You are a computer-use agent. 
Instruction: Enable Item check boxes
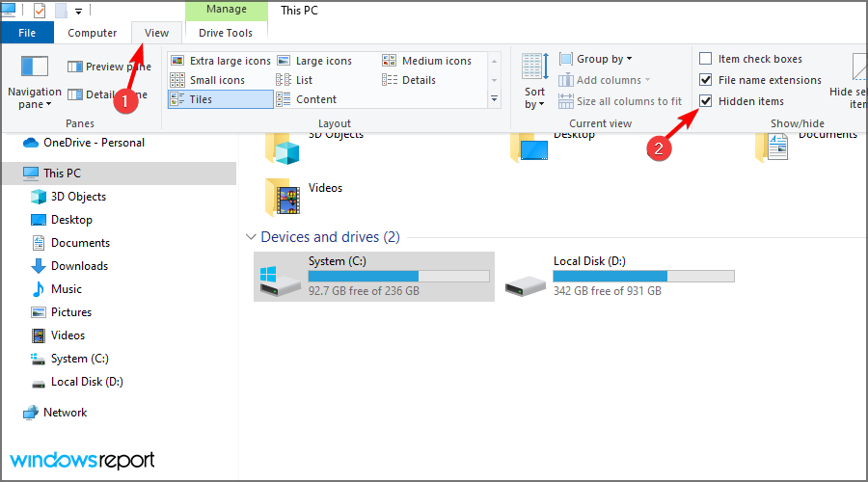point(706,59)
